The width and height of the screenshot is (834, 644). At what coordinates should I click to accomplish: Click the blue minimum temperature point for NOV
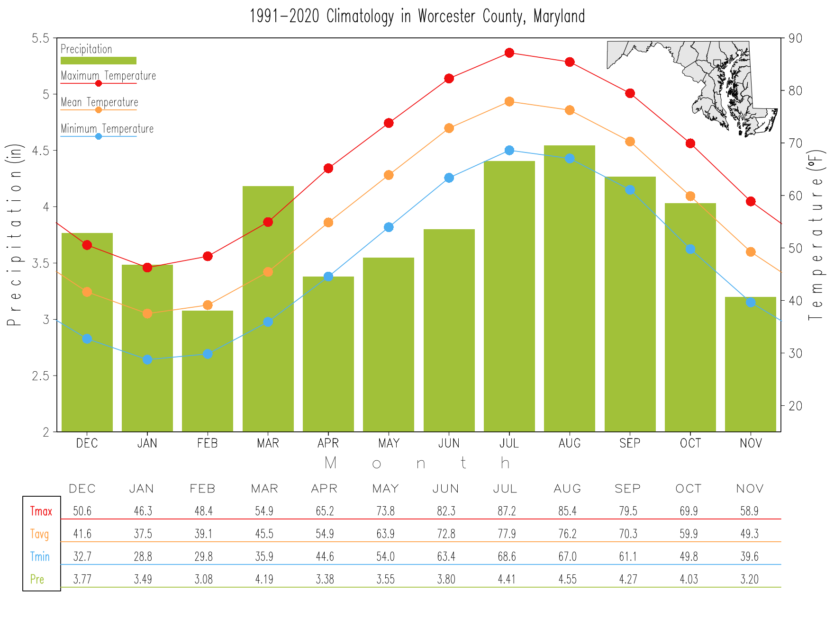point(751,302)
